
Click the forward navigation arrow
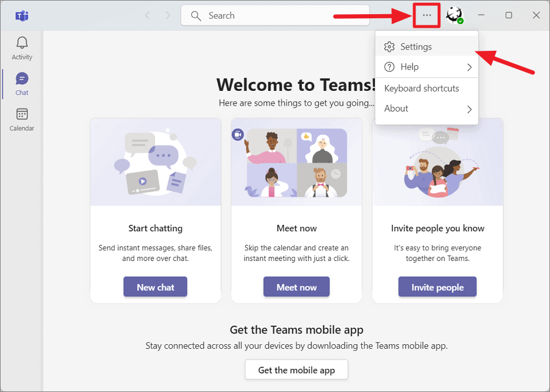click(x=169, y=15)
